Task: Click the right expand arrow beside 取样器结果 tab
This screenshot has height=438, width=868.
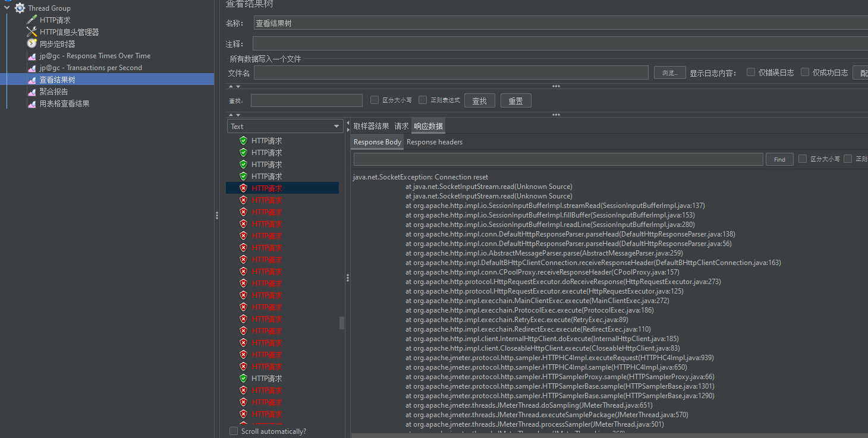Action: pyautogui.click(x=348, y=130)
